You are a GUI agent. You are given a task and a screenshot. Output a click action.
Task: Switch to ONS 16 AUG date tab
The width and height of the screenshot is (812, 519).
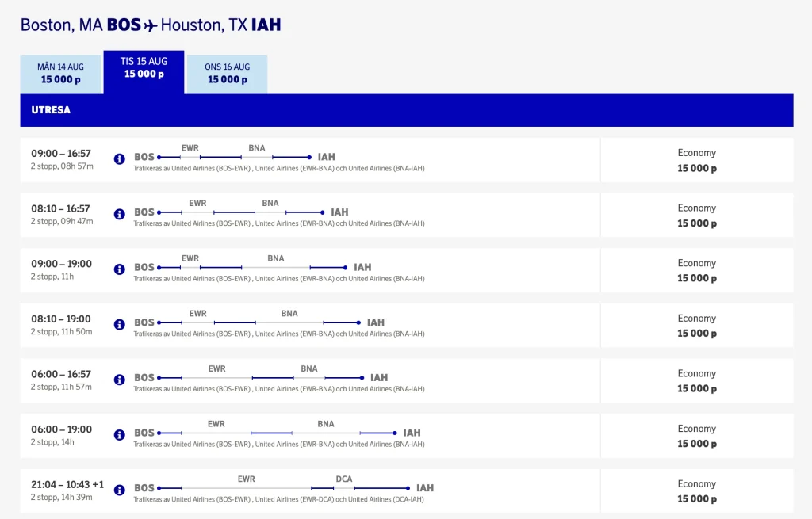point(227,74)
